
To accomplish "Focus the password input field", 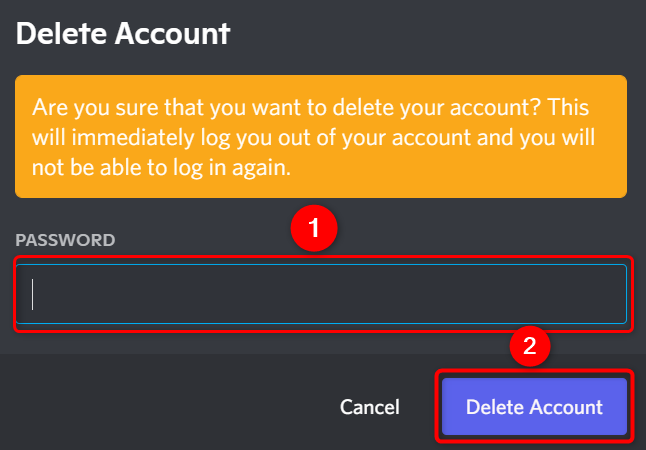I will pos(322,294).
